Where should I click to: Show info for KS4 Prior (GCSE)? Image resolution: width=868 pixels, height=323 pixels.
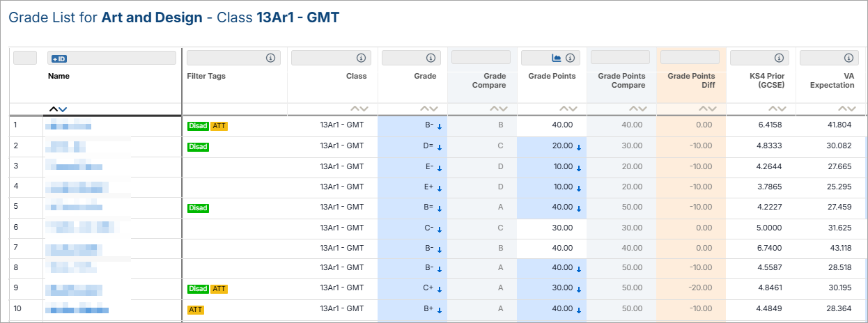click(x=779, y=58)
